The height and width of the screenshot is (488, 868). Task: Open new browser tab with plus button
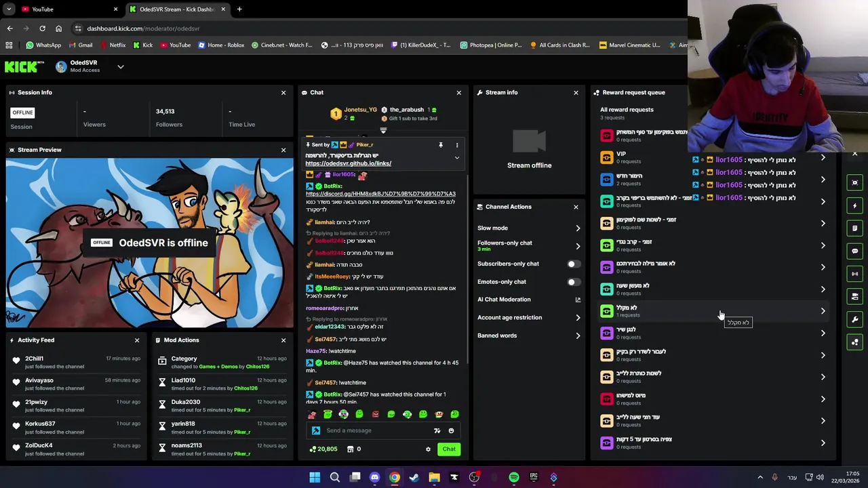click(239, 9)
